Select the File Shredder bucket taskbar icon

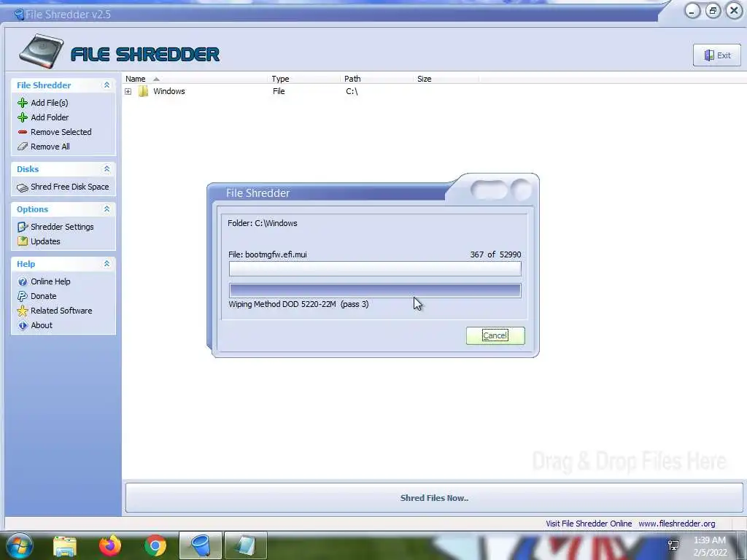coord(201,545)
